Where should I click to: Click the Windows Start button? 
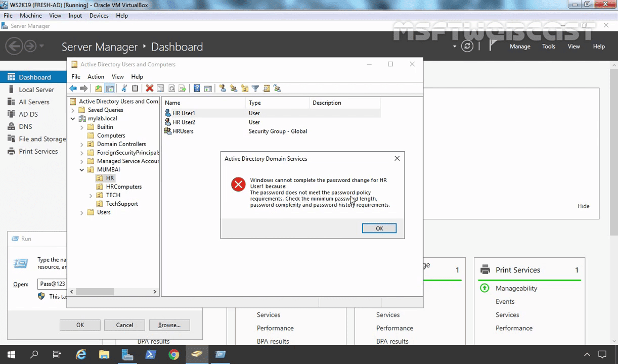point(11,354)
